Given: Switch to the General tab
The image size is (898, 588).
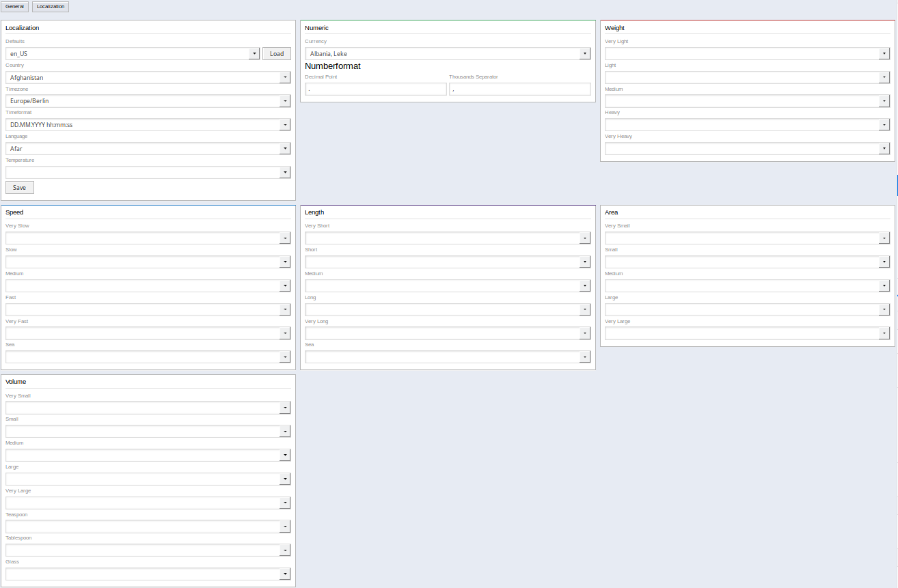Looking at the screenshot, I should 14,7.
